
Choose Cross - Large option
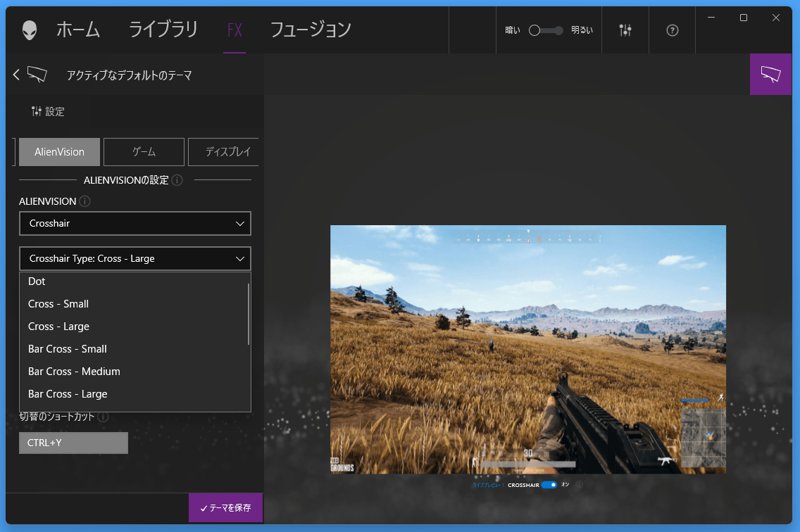click(x=134, y=327)
